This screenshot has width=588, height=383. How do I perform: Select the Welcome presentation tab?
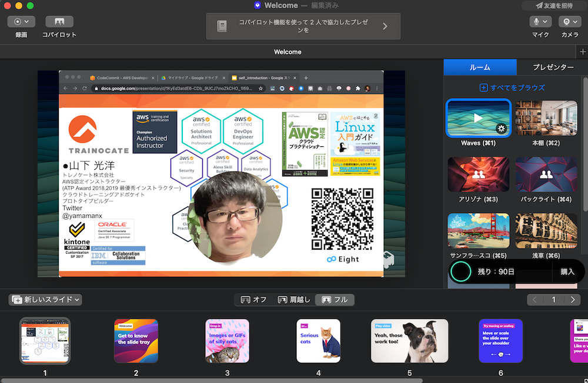point(288,52)
